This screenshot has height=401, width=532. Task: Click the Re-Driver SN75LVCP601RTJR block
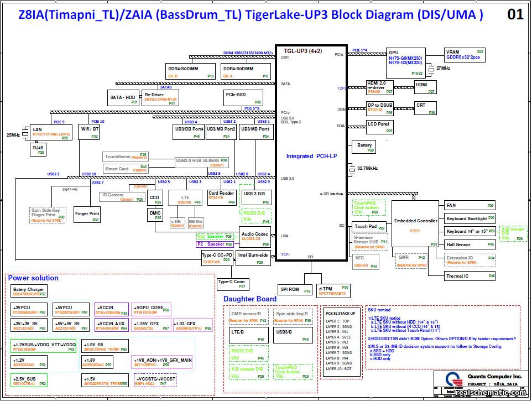coord(160,98)
